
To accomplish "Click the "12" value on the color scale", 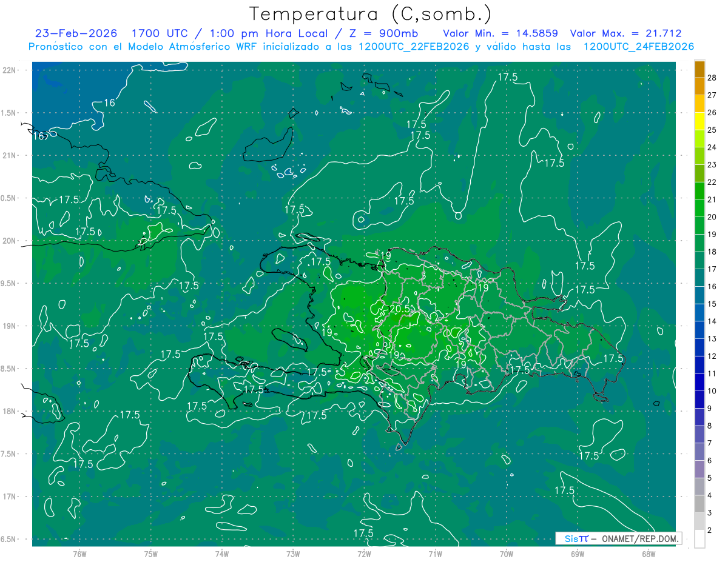I will 712,356.
